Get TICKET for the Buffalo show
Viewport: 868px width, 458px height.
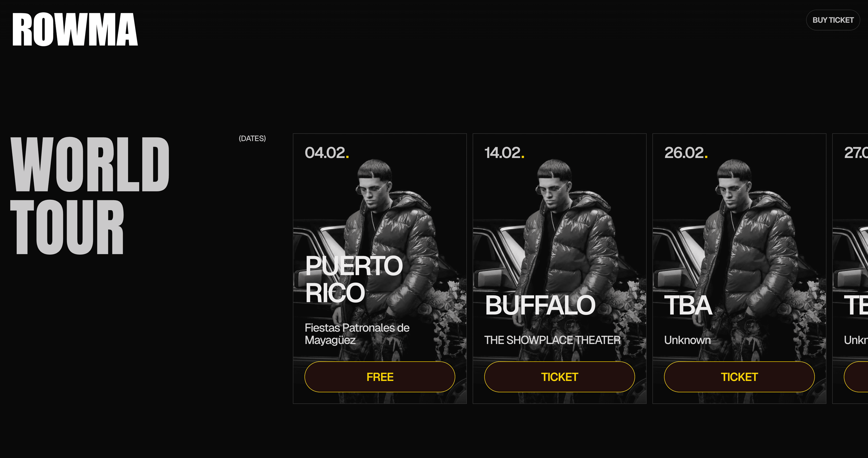(559, 377)
